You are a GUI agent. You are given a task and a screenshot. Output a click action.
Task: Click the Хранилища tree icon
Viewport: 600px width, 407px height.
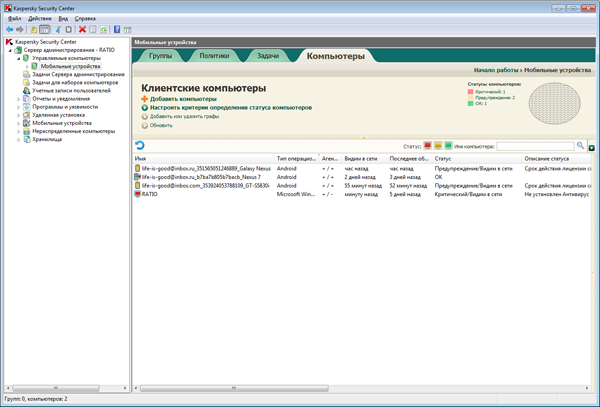pyautogui.click(x=26, y=139)
